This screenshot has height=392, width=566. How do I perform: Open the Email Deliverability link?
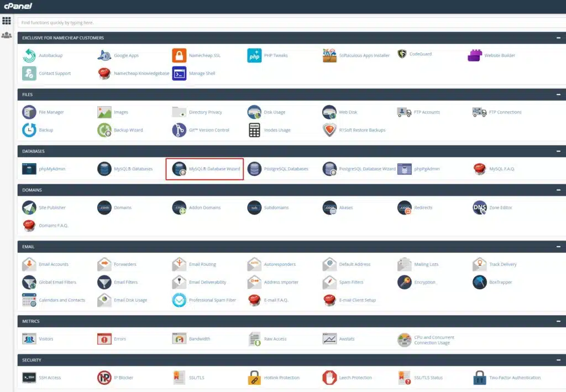(208, 283)
